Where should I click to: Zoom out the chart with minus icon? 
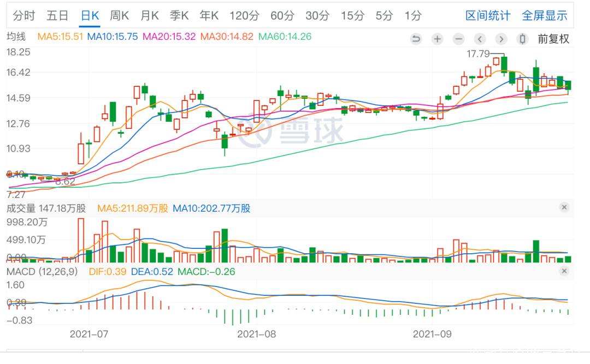tap(458, 39)
